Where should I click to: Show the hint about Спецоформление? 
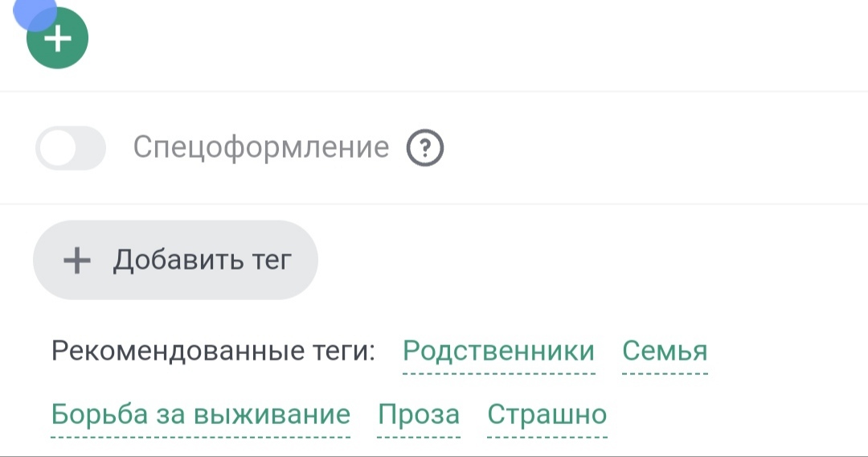tap(425, 148)
